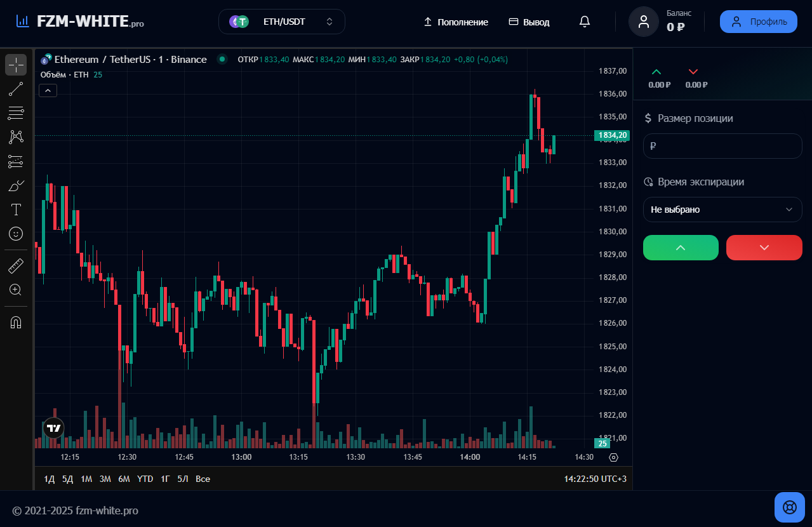
Task: Click the Время экспирации label
Action: tap(701, 182)
